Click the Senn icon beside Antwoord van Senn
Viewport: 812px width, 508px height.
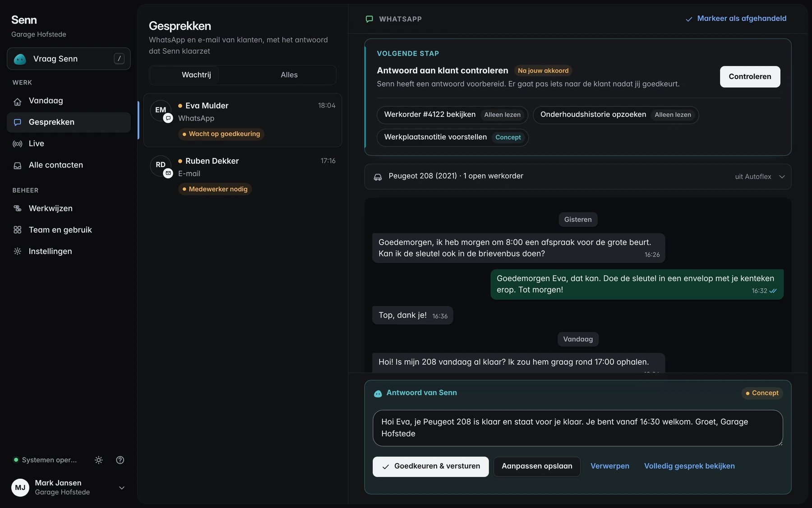point(378,393)
